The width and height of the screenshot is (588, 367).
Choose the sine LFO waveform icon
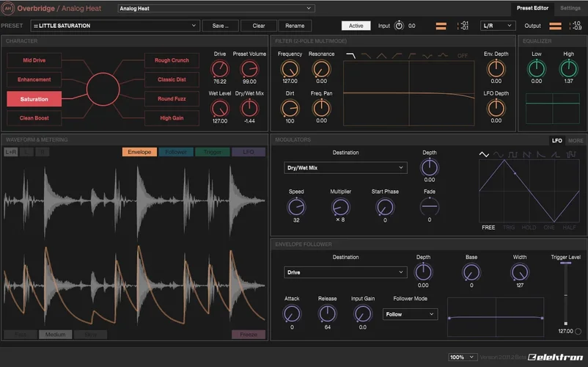pyautogui.click(x=499, y=155)
